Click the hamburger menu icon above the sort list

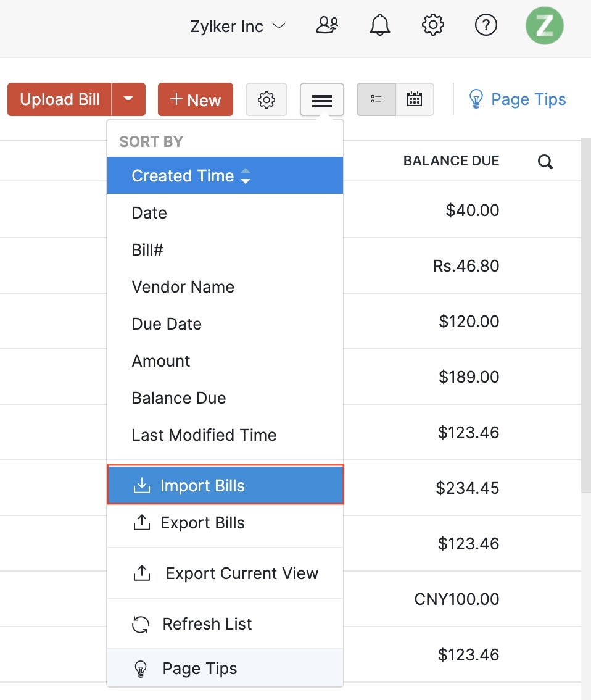tap(321, 99)
